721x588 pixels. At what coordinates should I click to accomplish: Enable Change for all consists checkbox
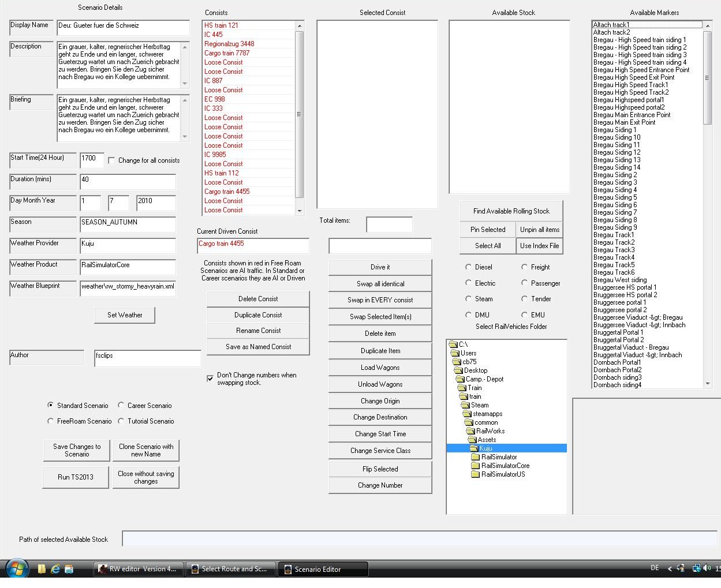(112, 160)
